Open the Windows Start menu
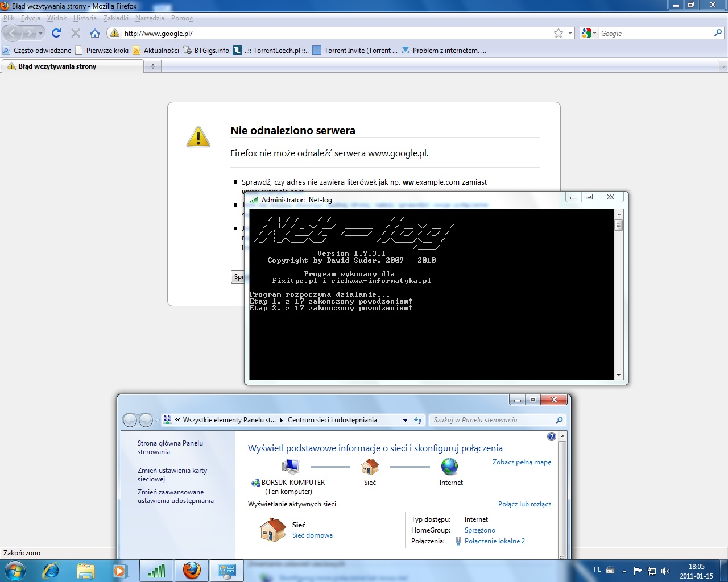 click(14, 570)
